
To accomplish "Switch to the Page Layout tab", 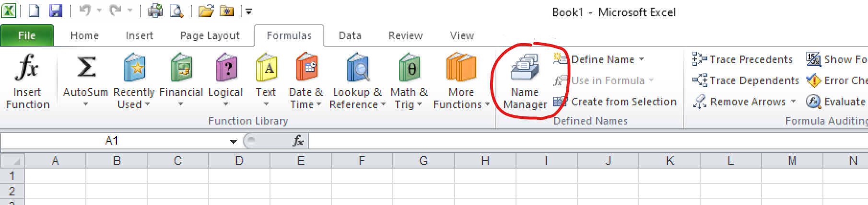I will [210, 36].
